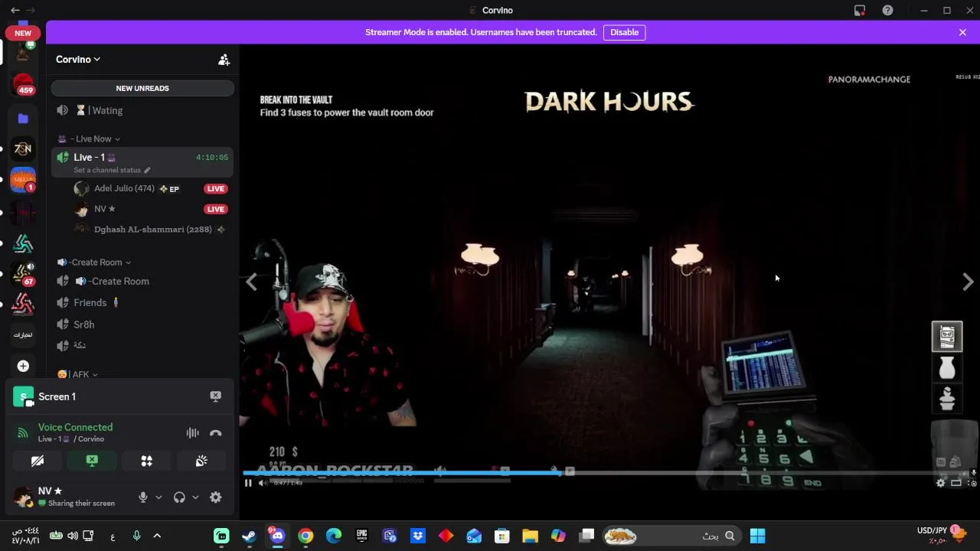This screenshot has width=980, height=551.
Task: Open the ZSN server icon
Action: (x=23, y=148)
